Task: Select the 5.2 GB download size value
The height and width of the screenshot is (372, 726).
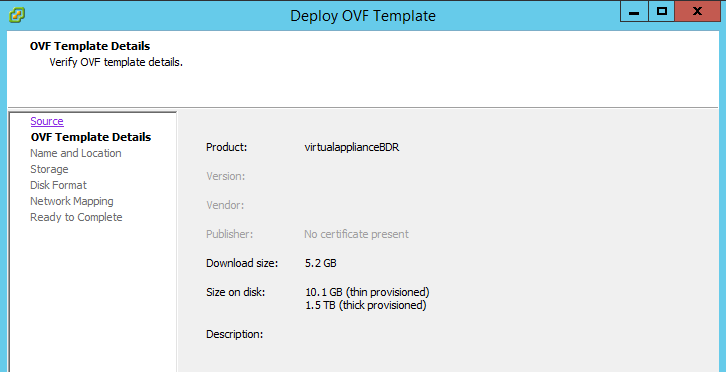Action: pos(320,263)
